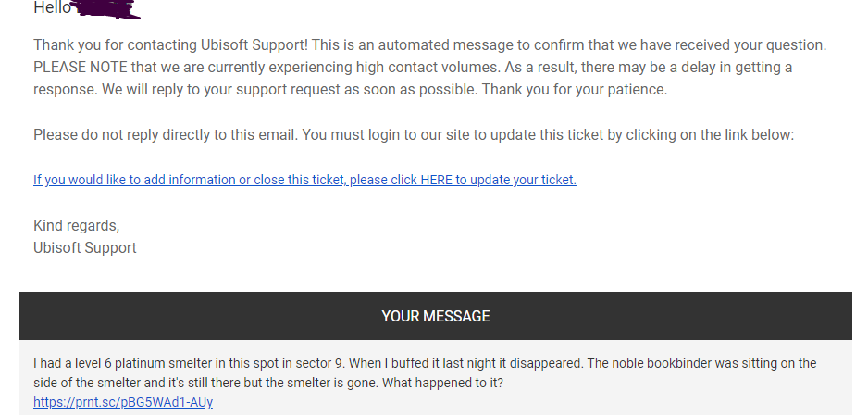868x415 pixels.
Task: Click the Thank you for your patience sentence
Action: tap(575, 90)
